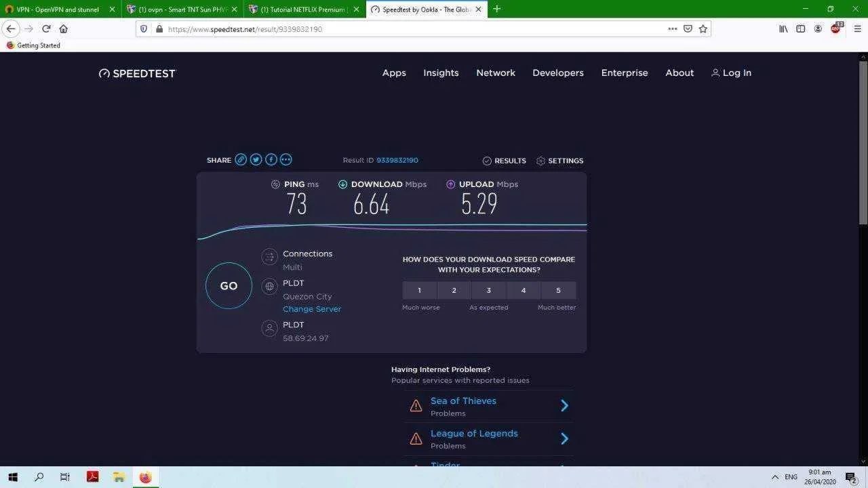
Task: Open File Explorer from the taskbar
Action: (x=119, y=477)
